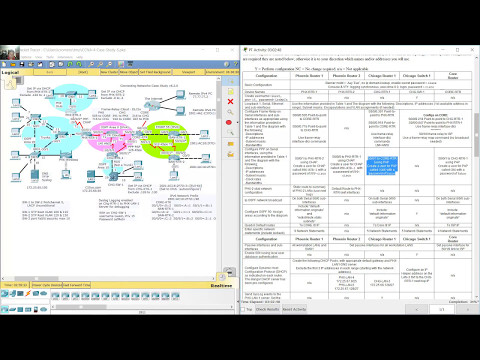Toggle the Top checkbox in PT Activity

[x=243, y=310]
